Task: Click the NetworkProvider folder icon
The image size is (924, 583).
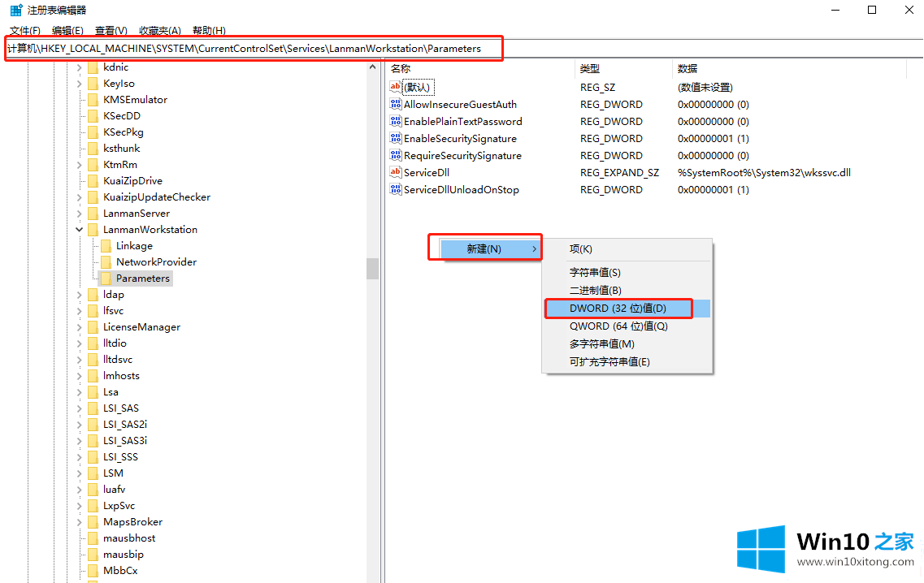Action: point(106,262)
